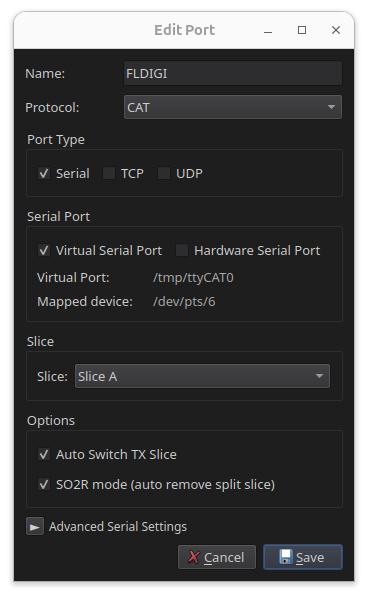Click the Advanced Serial Settings triangle icon

point(35,527)
